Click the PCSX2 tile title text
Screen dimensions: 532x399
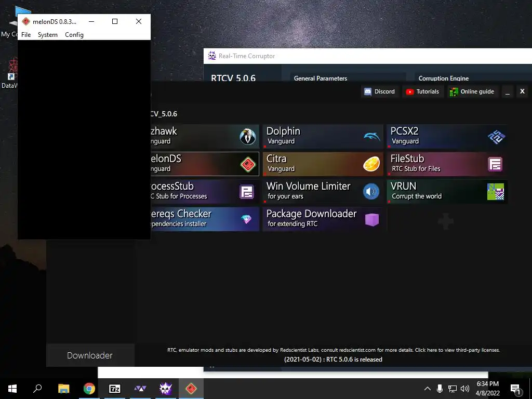(x=404, y=131)
